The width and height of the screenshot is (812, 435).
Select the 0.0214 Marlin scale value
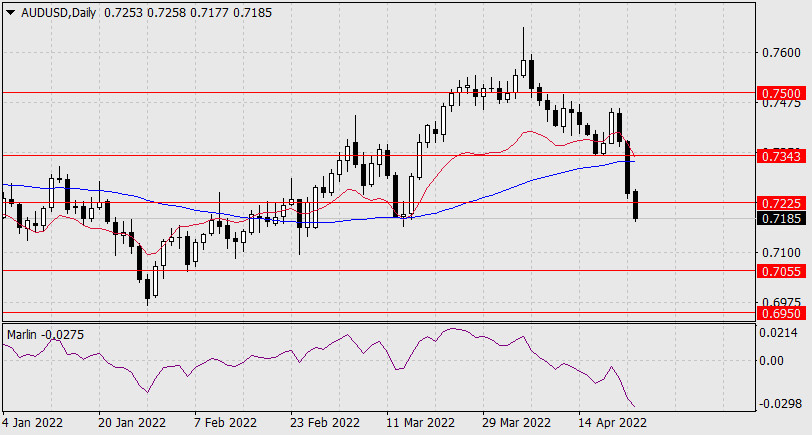pyautogui.click(x=778, y=332)
